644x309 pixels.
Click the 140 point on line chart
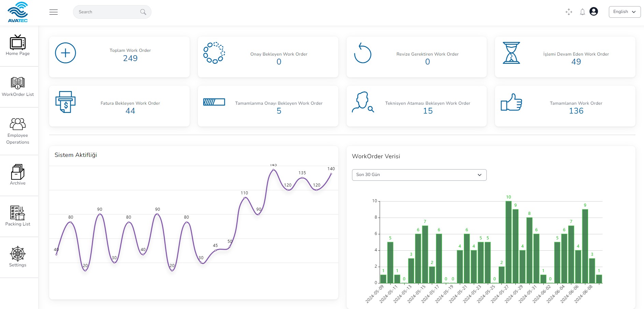pyautogui.click(x=331, y=174)
